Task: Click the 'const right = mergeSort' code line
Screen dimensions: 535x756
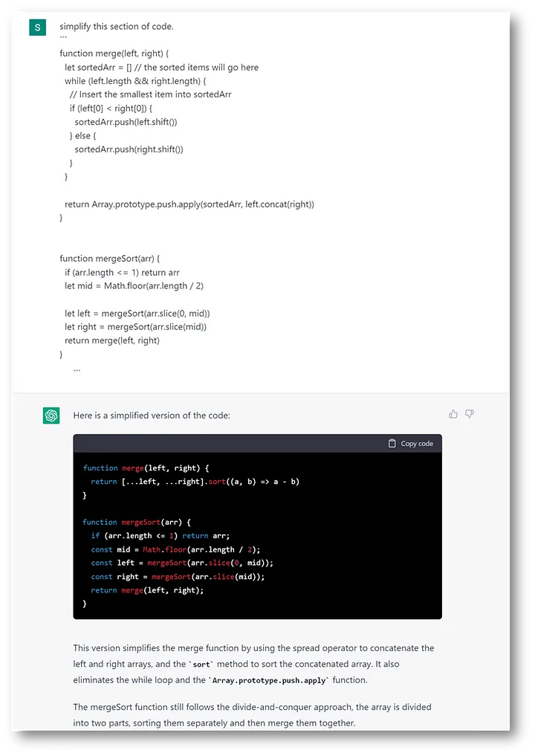Action: click(178, 577)
